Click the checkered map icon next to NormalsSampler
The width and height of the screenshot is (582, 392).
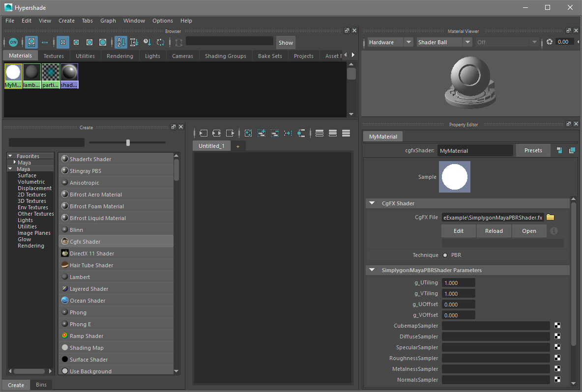point(557,379)
